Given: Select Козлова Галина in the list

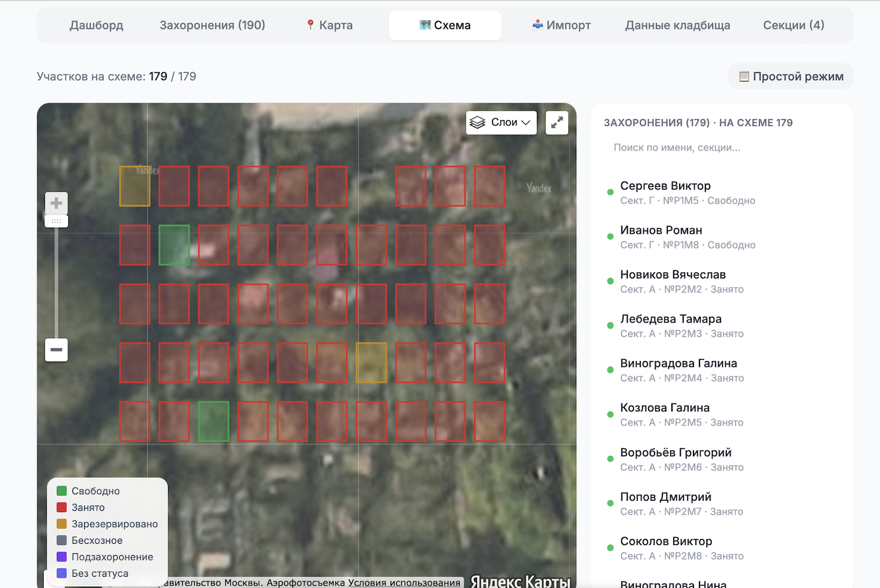Looking at the screenshot, I should click(x=722, y=414).
